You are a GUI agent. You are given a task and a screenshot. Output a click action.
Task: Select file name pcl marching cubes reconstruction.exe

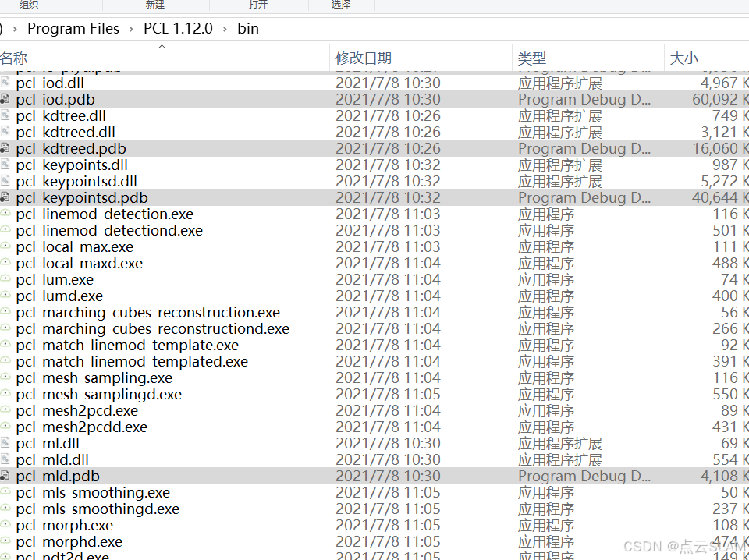pyautogui.click(x=148, y=312)
